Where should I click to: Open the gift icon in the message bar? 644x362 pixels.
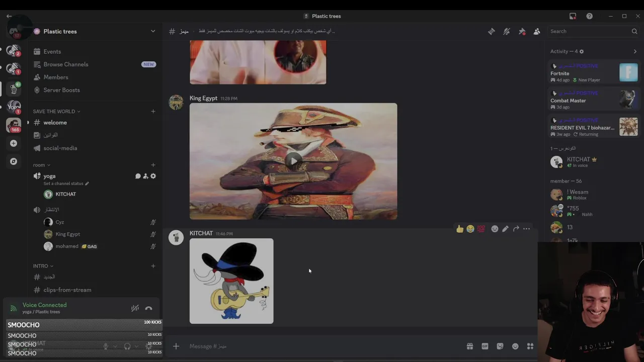tap(469, 346)
